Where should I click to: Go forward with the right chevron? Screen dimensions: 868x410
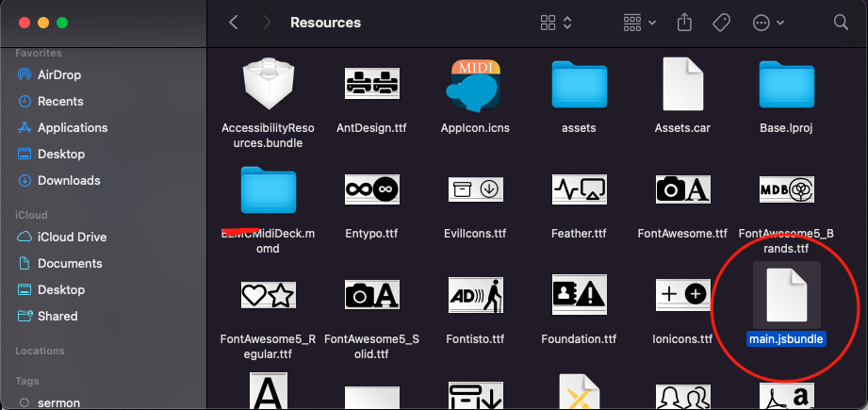point(268,23)
